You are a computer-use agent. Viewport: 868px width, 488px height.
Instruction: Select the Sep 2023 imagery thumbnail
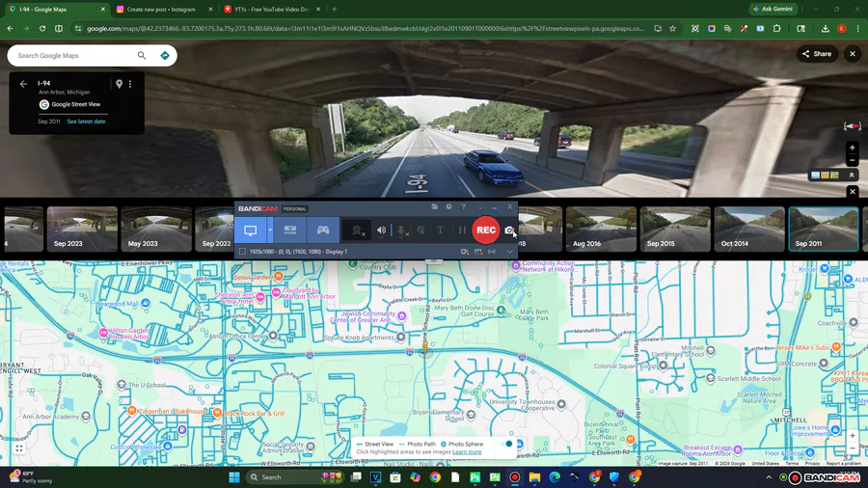tap(82, 230)
